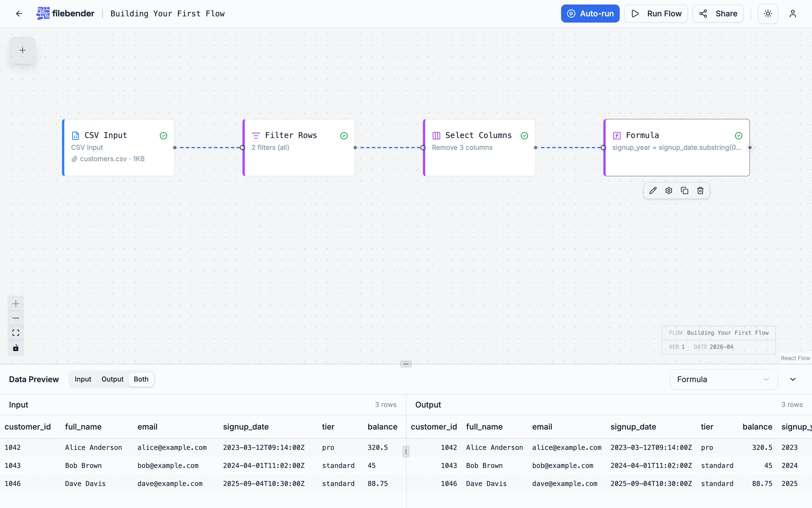Click the Formula node success check icon
Screen dimensions: 812x508
click(738, 136)
